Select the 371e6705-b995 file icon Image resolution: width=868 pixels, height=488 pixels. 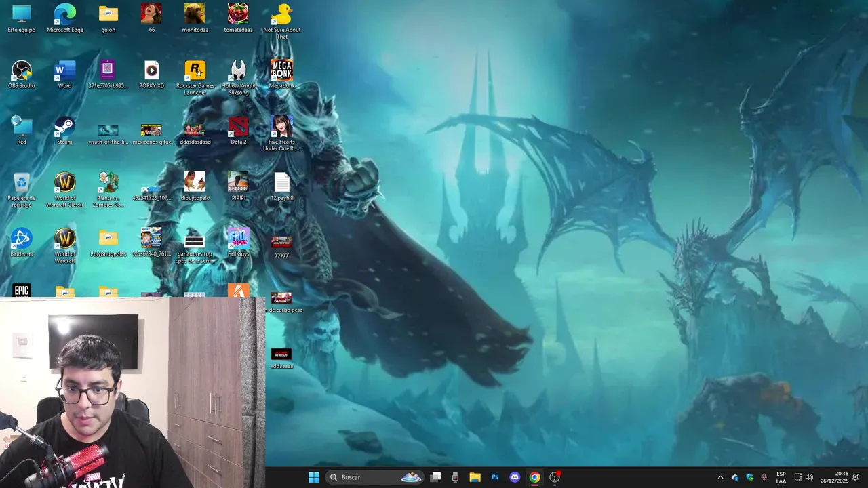[x=108, y=75]
